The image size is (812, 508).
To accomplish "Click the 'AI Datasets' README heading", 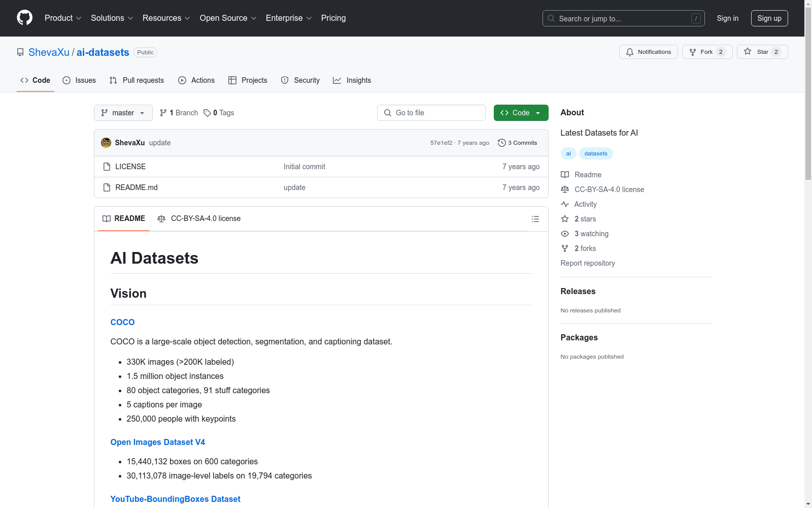I will [x=154, y=258].
